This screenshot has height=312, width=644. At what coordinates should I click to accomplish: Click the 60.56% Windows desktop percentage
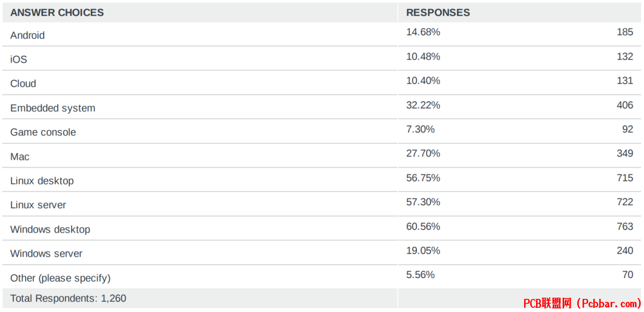click(x=423, y=227)
